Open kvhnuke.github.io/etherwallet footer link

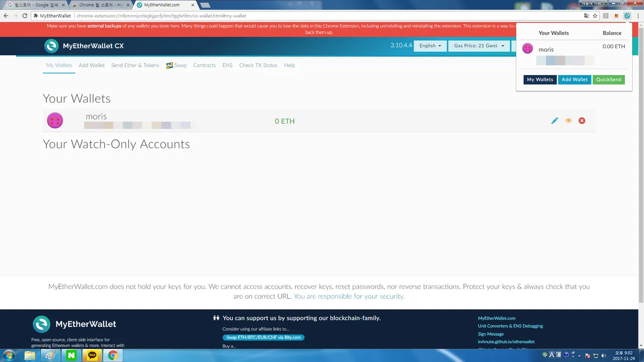pos(506,342)
